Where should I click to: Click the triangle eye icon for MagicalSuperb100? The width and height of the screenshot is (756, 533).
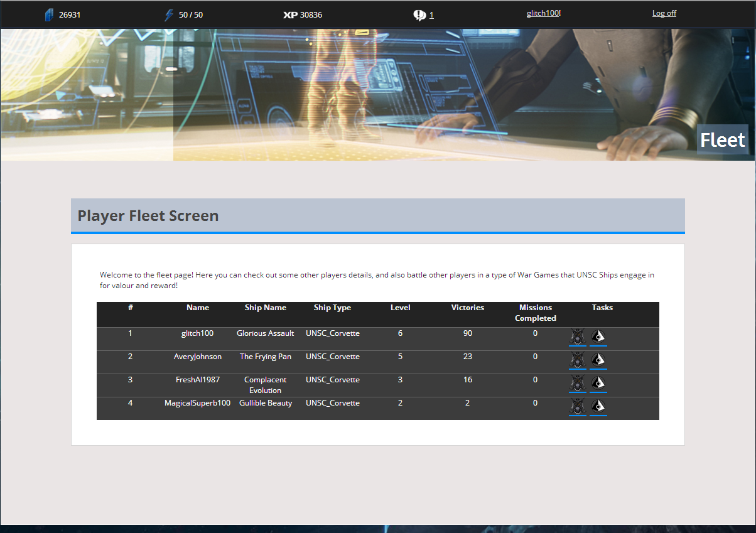(598, 407)
